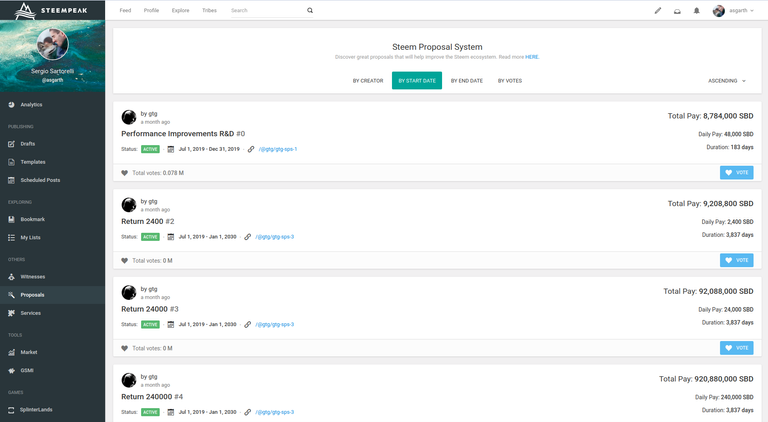Image resolution: width=768 pixels, height=422 pixels.
Task: Sort proposals By End Date
Action: coord(467,81)
